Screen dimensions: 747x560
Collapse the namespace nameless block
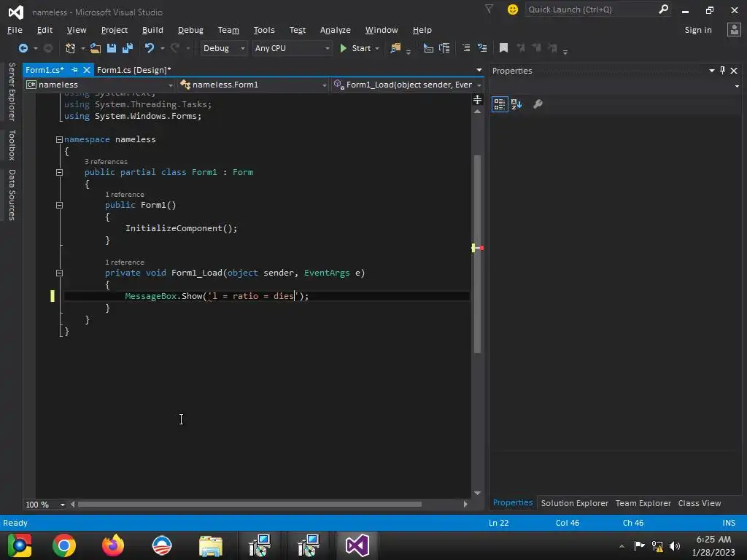tap(59, 139)
